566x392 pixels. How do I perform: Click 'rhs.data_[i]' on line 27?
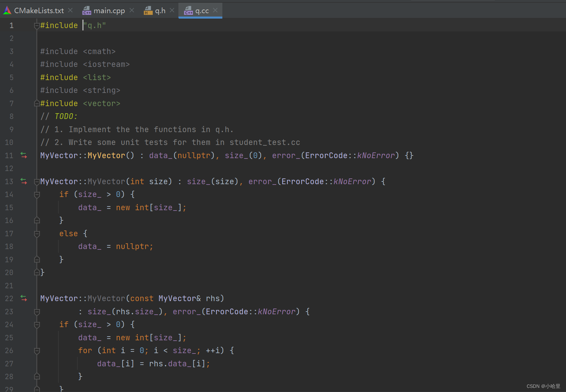pyautogui.click(x=177, y=364)
